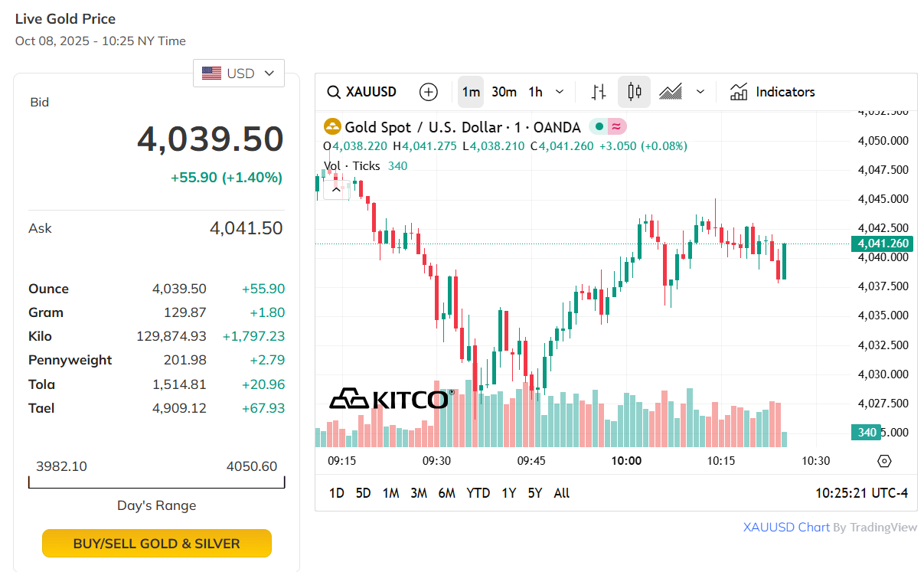Image resolution: width=924 pixels, height=572 pixels.
Task: Expand the time interval dropdown arrow
Action: (x=560, y=92)
